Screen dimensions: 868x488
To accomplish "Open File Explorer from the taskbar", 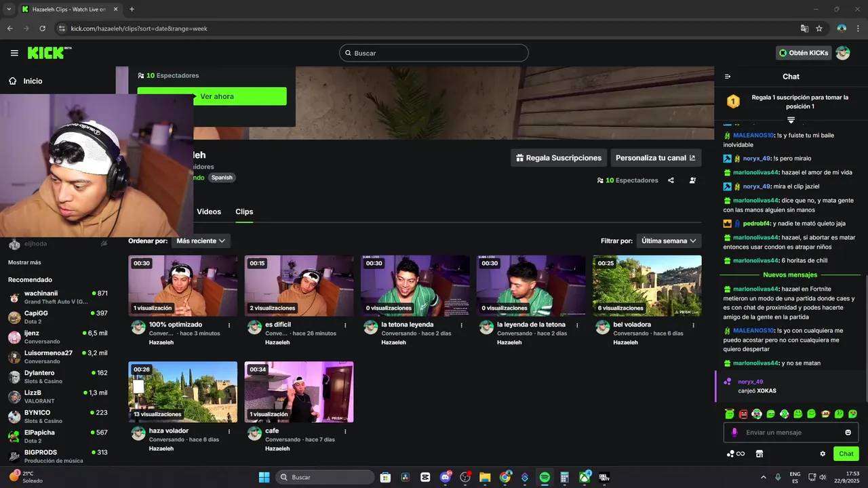I will pyautogui.click(x=485, y=477).
